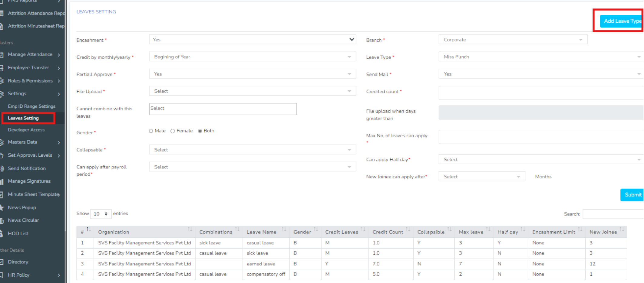Expand the Set Approval Levels menu
Viewport: 644px width, 283px height.
30,155
